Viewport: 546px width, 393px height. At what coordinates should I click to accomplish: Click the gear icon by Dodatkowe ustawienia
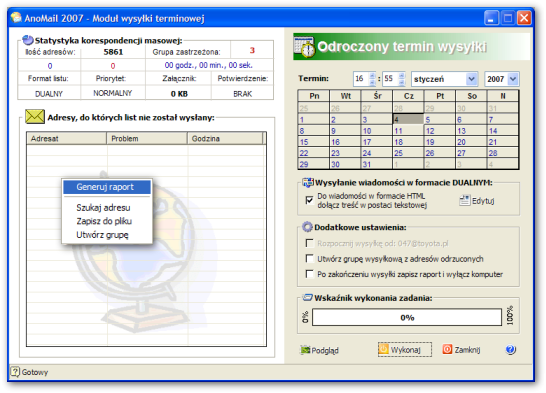(x=307, y=227)
